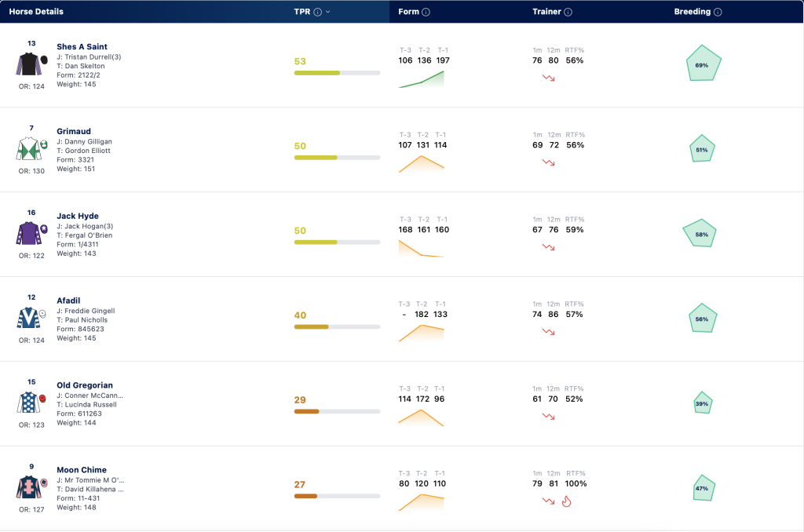Sort by the TPR column header

pyautogui.click(x=302, y=12)
